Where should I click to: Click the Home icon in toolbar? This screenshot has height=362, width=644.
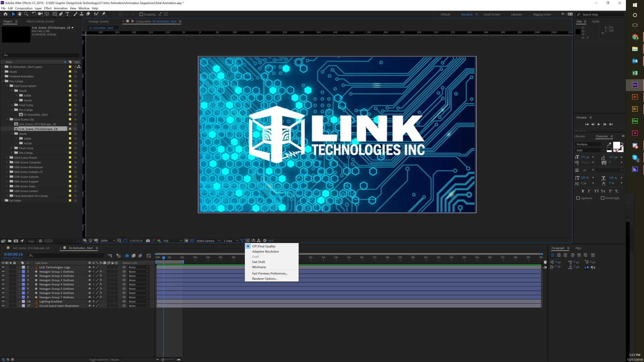pyautogui.click(x=5, y=14)
